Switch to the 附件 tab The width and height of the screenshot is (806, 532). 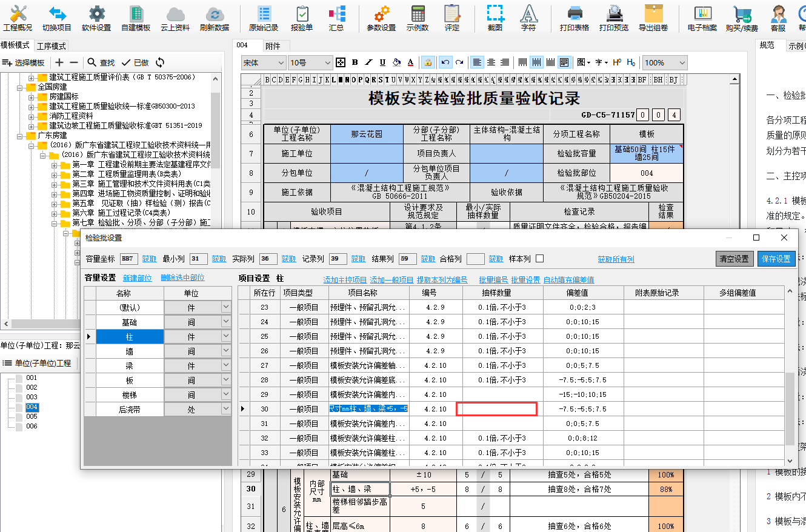273,46
